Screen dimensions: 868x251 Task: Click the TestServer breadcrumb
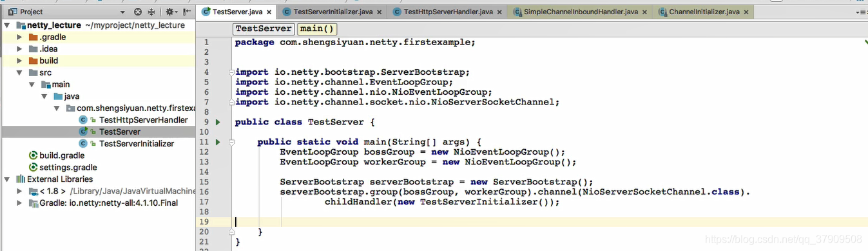(x=264, y=28)
